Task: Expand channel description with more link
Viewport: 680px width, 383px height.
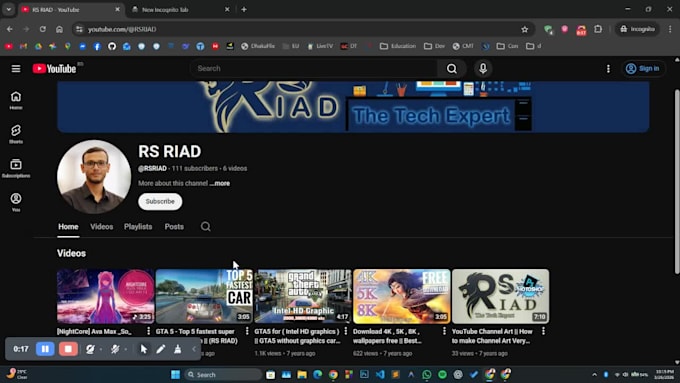Action: 220,183
